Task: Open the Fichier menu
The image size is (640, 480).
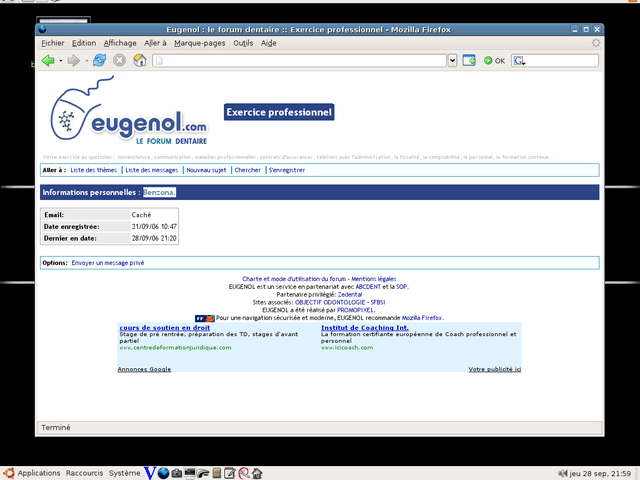Action: pyautogui.click(x=53, y=43)
